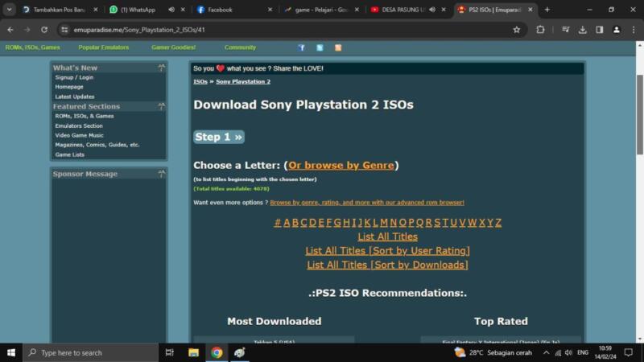This screenshot has width=644, height=362.
Task: Click the Step 1 button
Action: coord(218,137)
